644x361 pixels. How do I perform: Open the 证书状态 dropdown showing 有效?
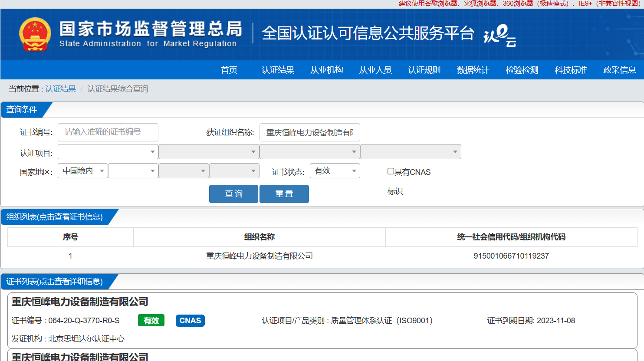[335, 171]
